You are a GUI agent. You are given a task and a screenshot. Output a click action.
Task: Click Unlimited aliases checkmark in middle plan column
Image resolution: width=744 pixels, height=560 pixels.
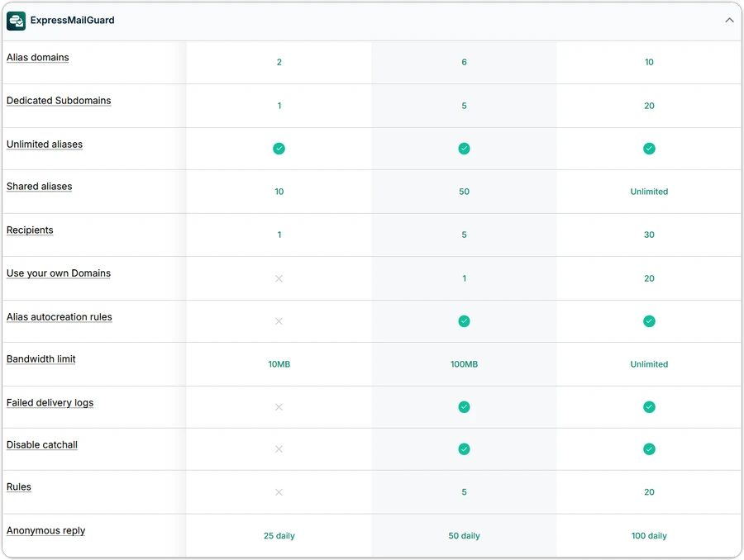[x=464, y=149]
